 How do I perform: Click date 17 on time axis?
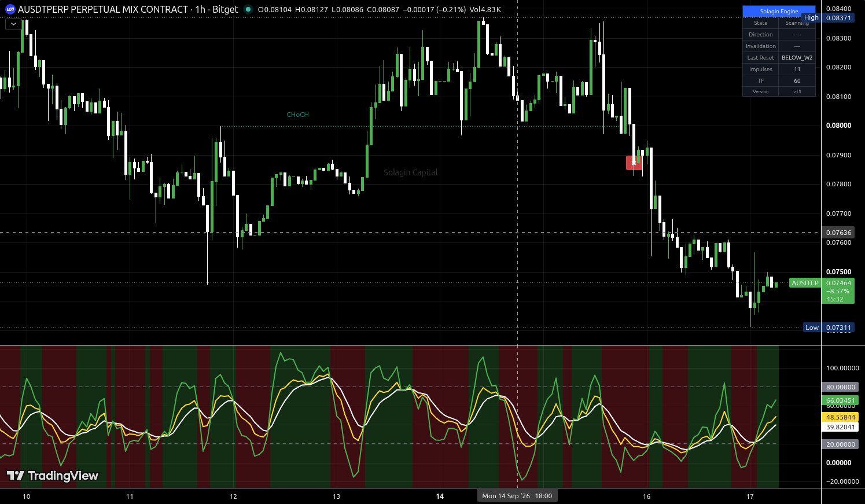(x=750, y=496)
